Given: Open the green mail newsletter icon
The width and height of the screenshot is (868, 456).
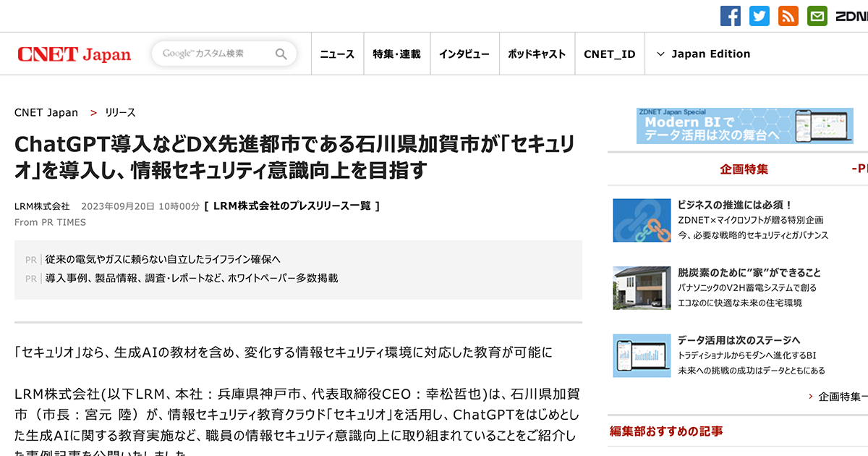Looking at the screenshot, I should (x=817, y=16).
